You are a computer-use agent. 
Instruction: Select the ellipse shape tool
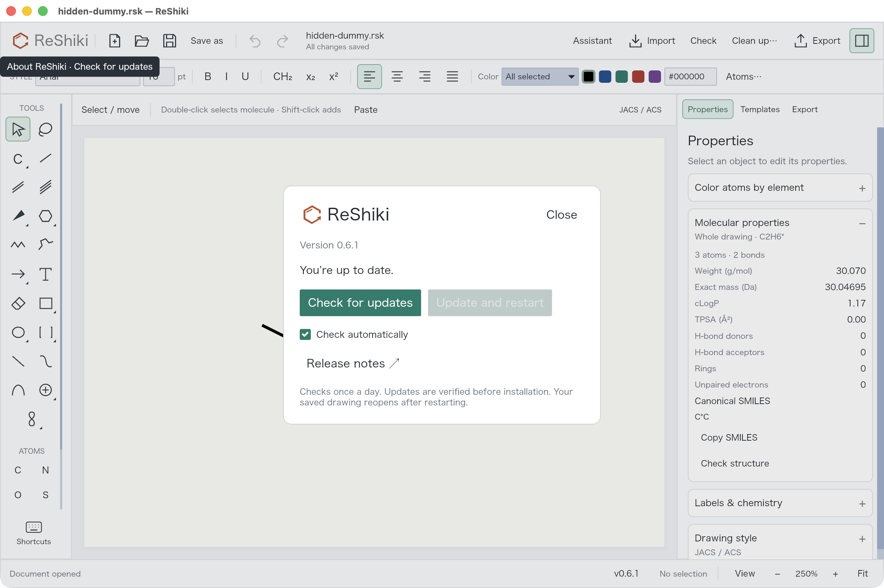tap(18, 332)
